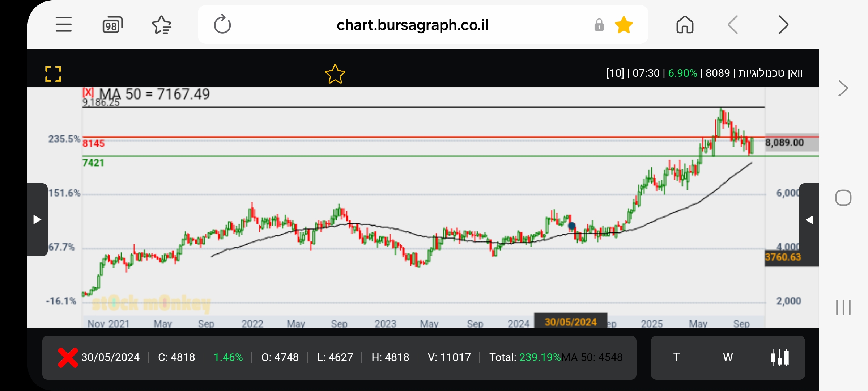This screenshot has width=868, height=391.
Task: Expand the left side panel arrow
Action: tap(37, 220)
